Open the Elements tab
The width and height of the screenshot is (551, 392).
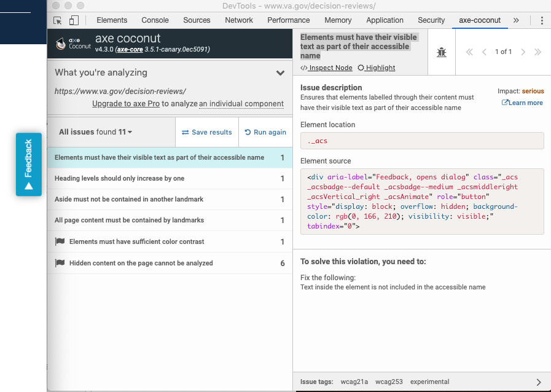[x=112, y=20]
